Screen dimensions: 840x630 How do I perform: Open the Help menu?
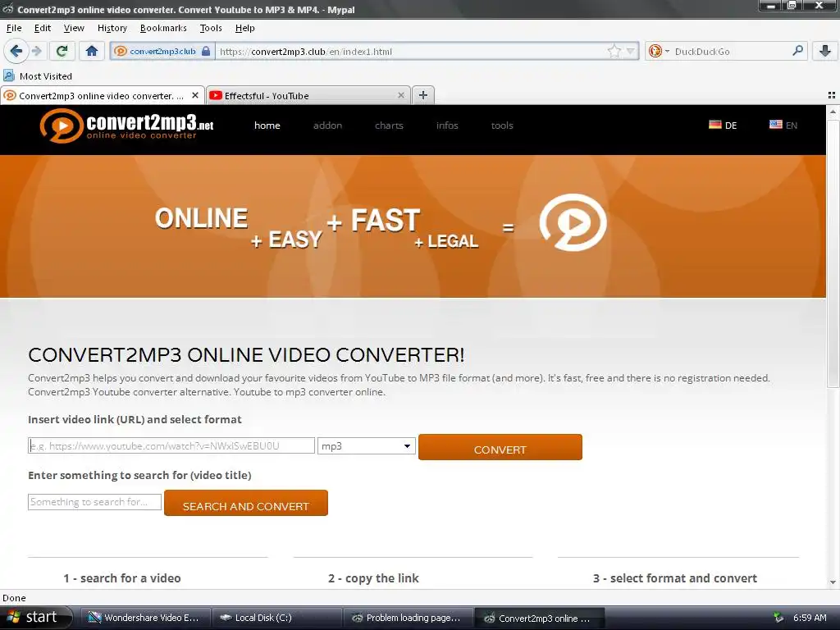(x=244, y=28)
